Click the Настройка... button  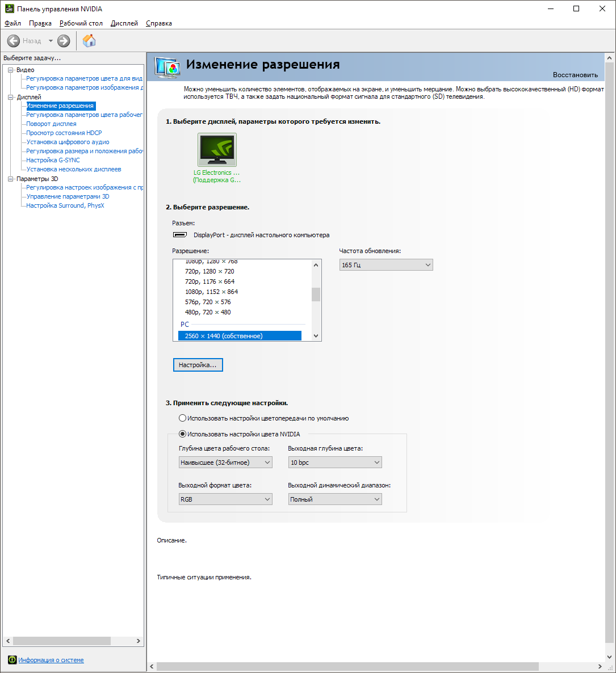click(198, 365)
